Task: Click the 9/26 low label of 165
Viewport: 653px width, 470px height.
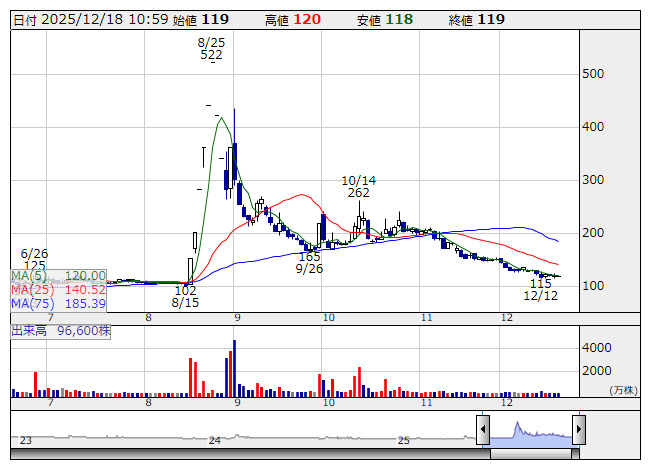Action: coord(310,263)
